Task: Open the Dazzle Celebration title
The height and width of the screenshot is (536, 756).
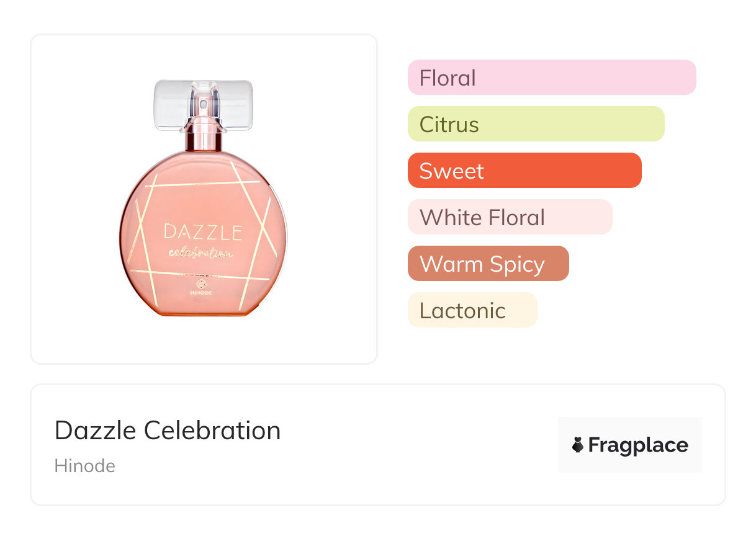Action: pos(168,431)
